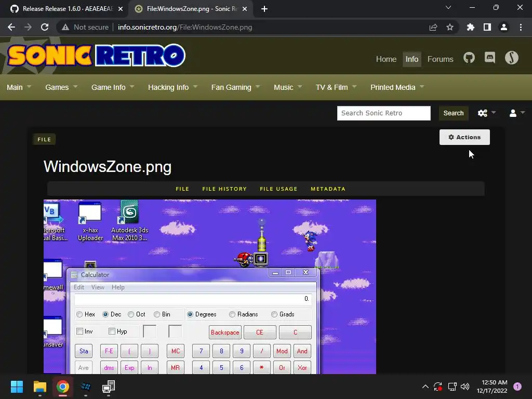The image size is (532, 399).
Task: Jump to the File Usage tab
Action: point(278,189)
